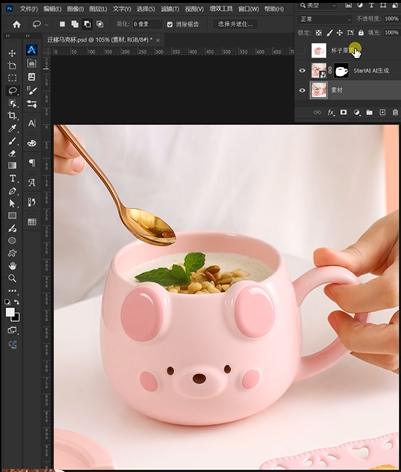Delete layer with trash icon
Viewport: 401px width, 472px height.
tap(395, 113)
